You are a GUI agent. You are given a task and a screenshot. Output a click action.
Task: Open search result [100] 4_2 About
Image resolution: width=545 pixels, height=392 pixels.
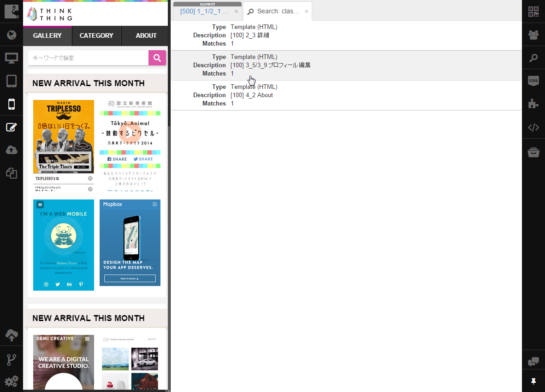pos(346,95)
